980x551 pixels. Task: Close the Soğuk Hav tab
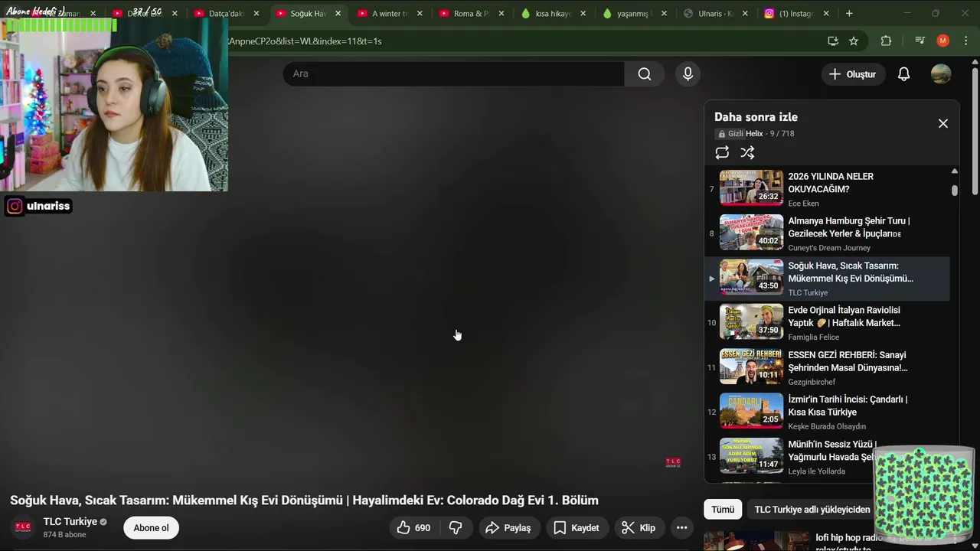tap(338, 14)
